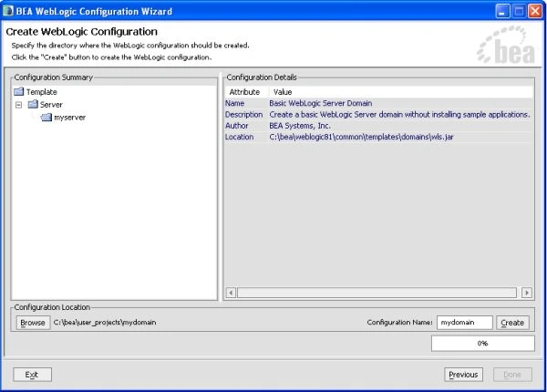Screen dimensions: 547x392
Task: Select the Template tree item
Action: tap(42, 92)
